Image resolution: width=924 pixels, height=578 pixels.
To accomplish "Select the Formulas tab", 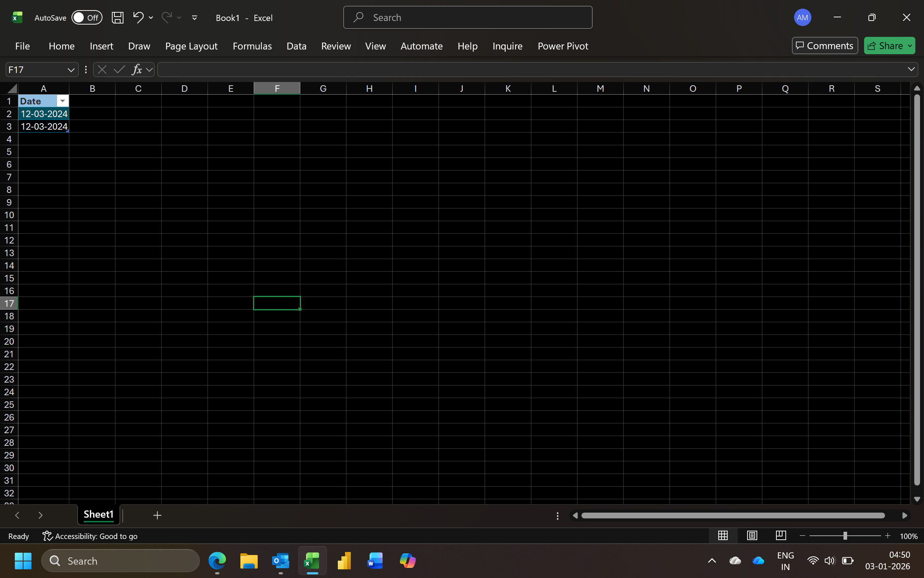I will [x=252, y=46].
